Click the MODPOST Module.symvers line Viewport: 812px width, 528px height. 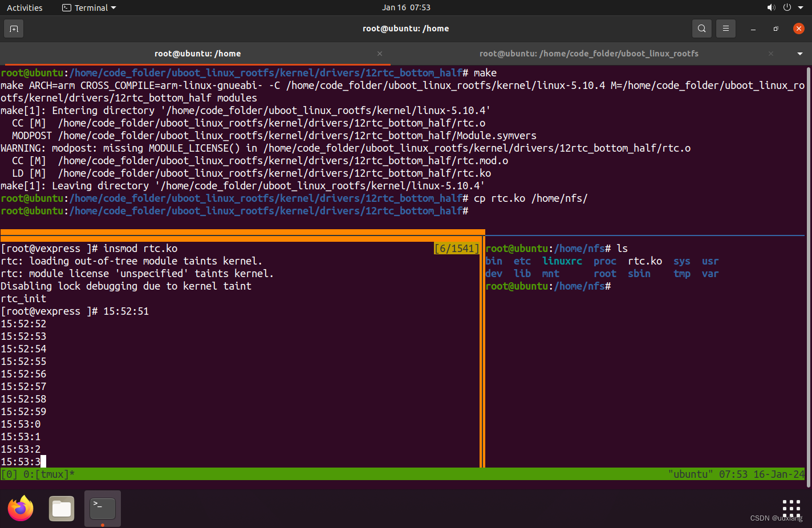point(274,136)
